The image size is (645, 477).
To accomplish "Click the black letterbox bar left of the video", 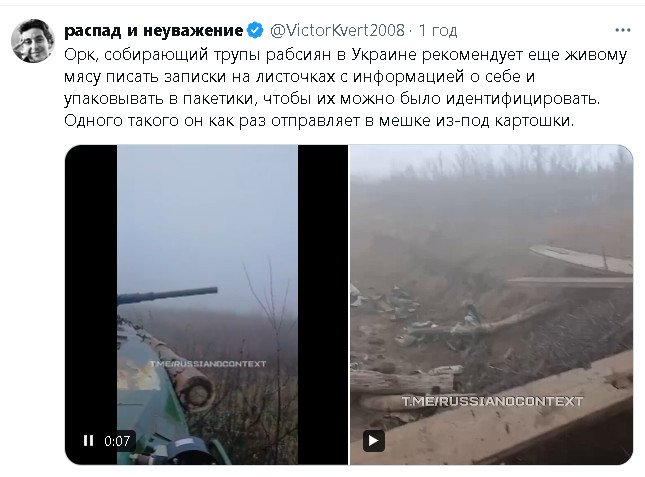I will click(x=91, y=305).
